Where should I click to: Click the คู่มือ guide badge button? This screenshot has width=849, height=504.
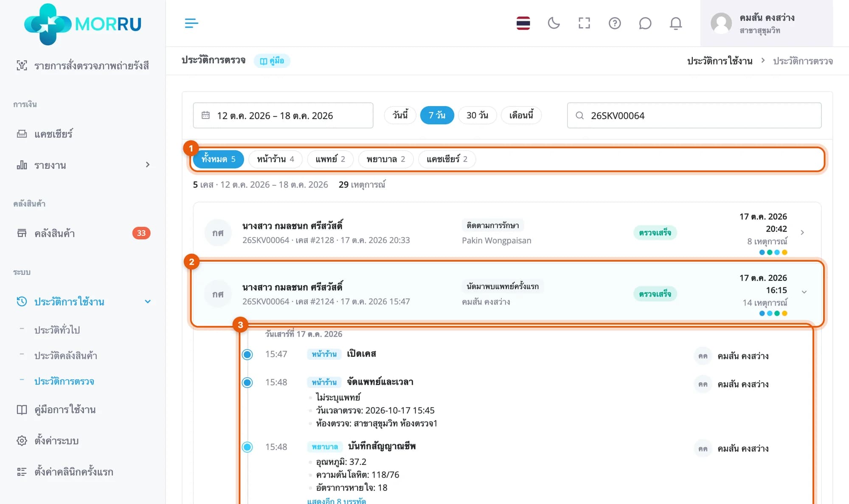click(272, 61)
